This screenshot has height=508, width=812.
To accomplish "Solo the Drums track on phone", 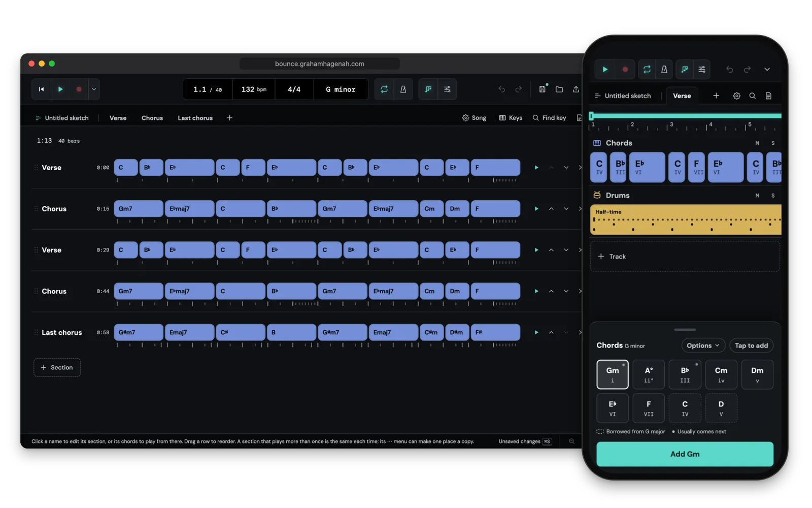I will [x=773, y=196].
